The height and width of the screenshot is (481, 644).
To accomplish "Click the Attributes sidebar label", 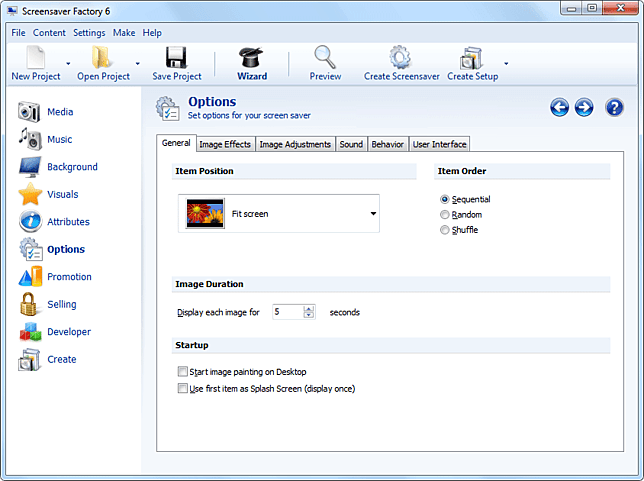I will point(68,222).
